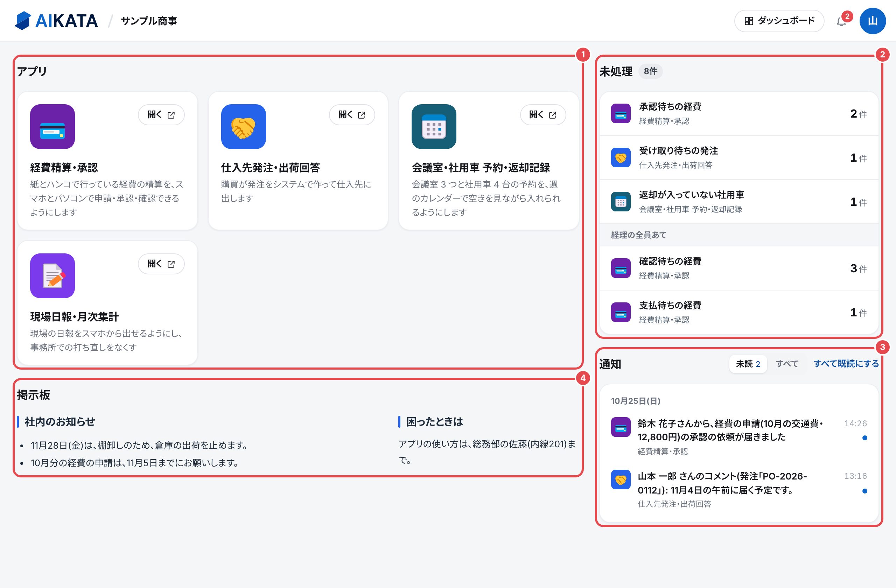The image size is (896, 588).
Task: Click 仕入先発注・出荷回答 card title
Action: 270,168
